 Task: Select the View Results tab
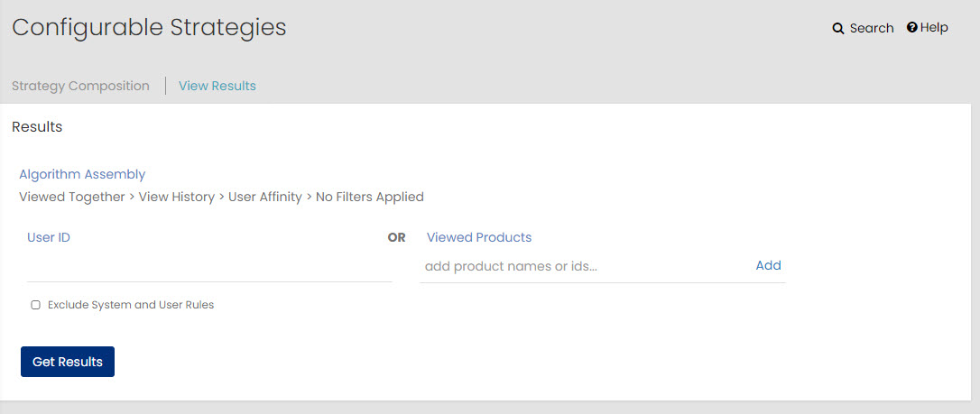coord(217,86)
